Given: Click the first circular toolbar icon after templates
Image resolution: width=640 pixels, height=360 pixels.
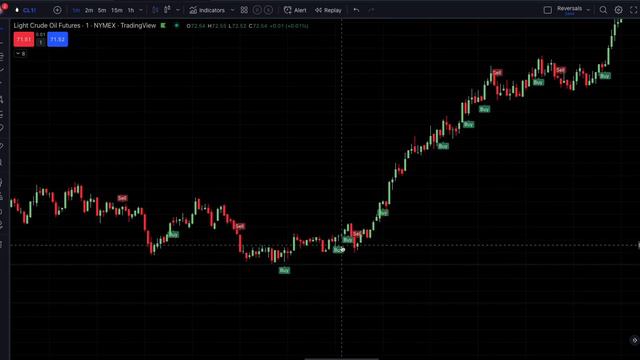Looking at the screenshot, I should coord(257,10).
